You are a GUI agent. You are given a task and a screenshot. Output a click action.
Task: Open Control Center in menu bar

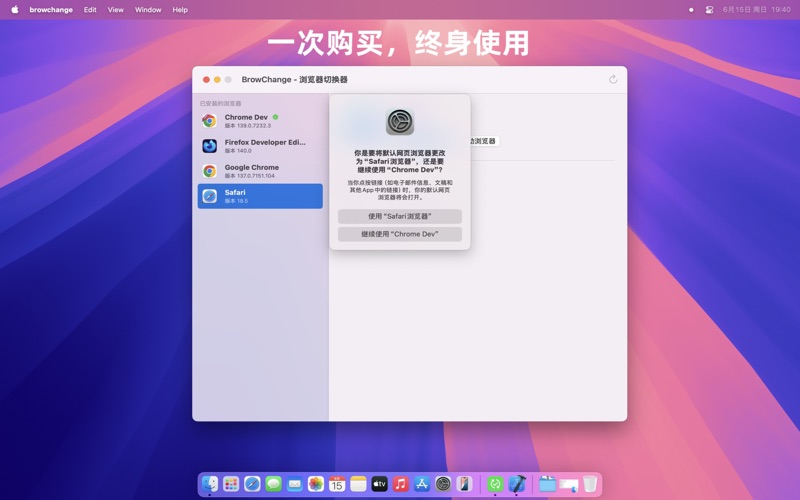point(709,10)
